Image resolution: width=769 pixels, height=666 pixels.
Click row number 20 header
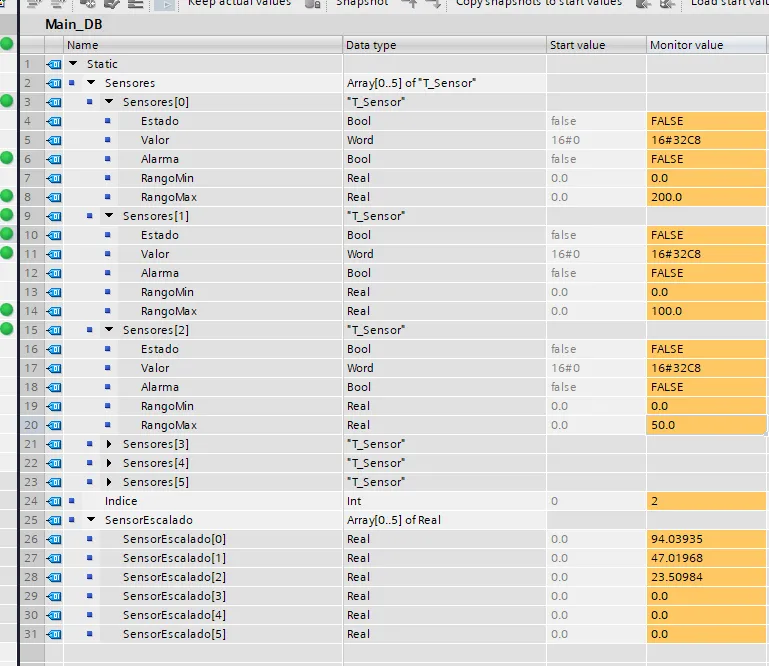point(31,425)
